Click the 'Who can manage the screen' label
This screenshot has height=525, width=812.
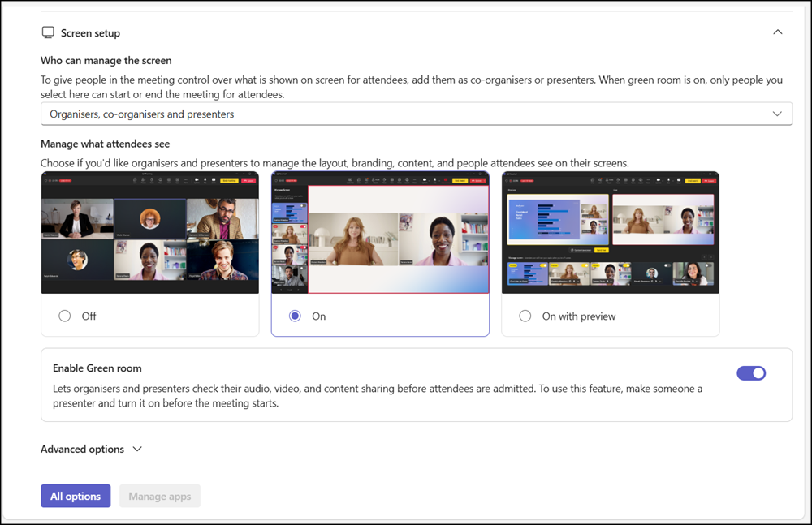coord(106,61)
